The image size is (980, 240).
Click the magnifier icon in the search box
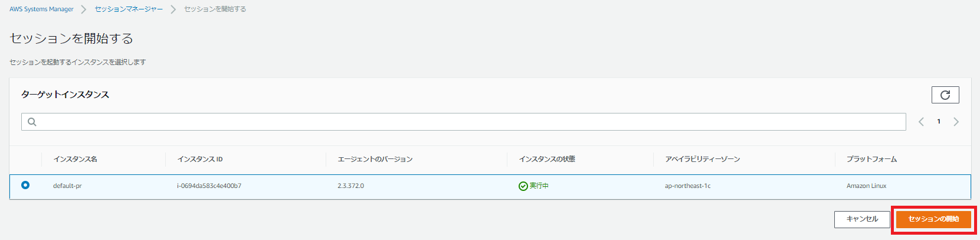pos(32,122)
